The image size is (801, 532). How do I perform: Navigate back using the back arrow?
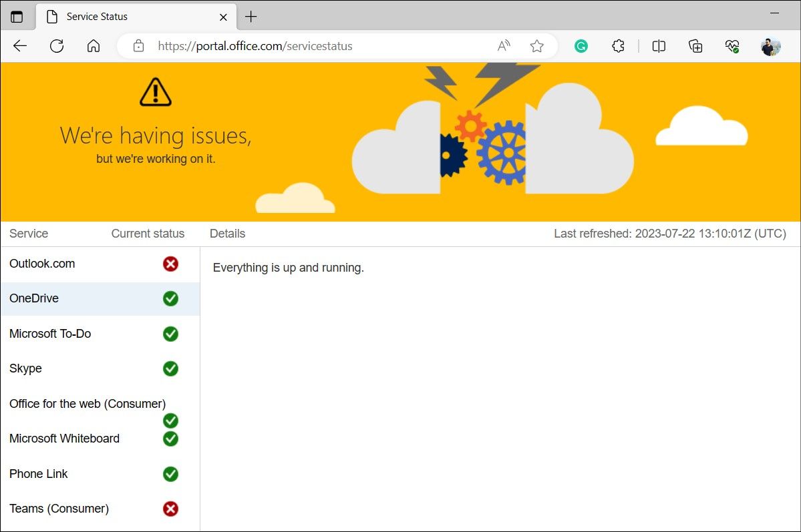tap(19, 46)
